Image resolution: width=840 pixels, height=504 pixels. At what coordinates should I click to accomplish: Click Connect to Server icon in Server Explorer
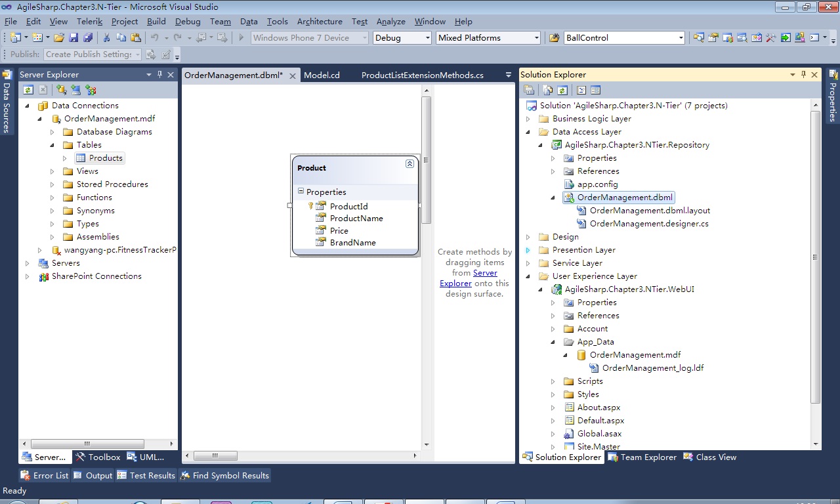(76, 90)
